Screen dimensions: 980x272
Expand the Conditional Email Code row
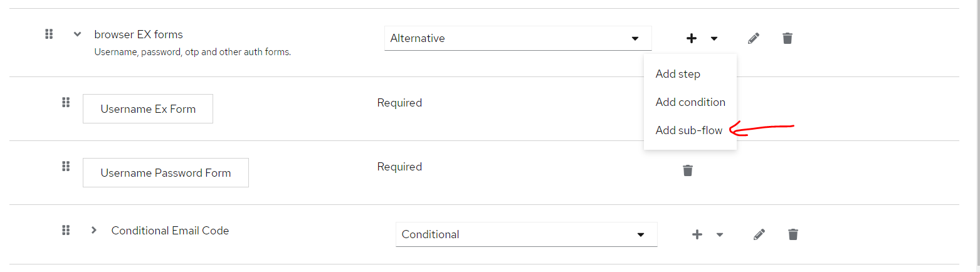click(x=94, y=230)
